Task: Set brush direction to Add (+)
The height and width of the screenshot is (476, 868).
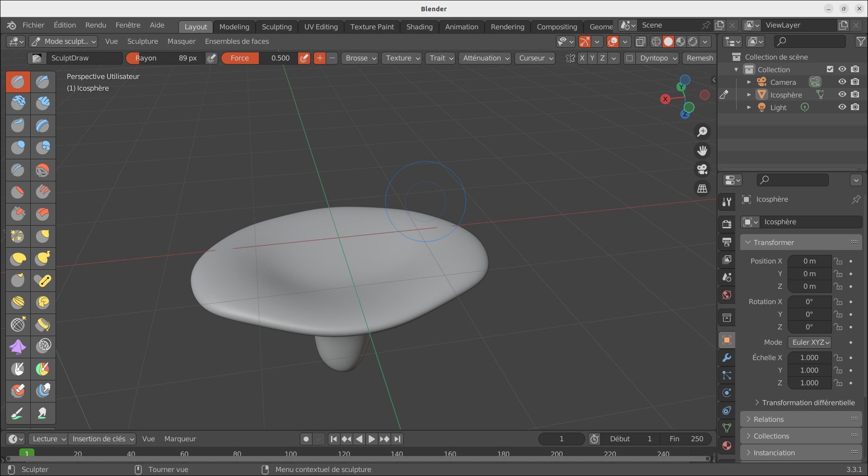Action: [x=320, y=58]
